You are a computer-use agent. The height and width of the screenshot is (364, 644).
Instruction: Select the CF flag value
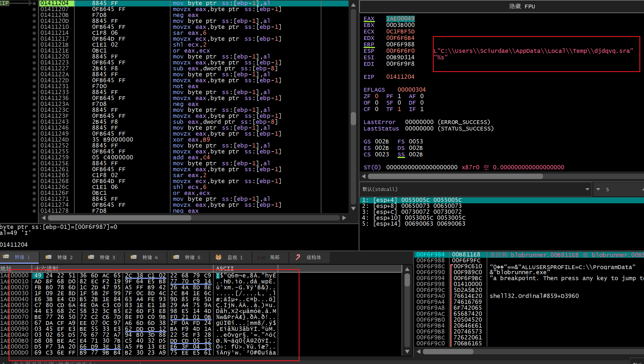point(377,109)
